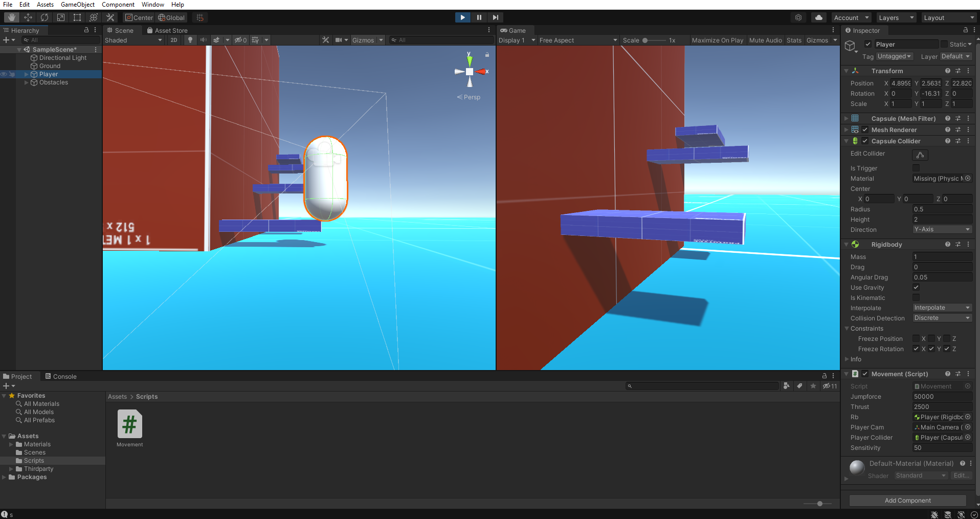The height and width of the screenshot is (519, 980).
Task: Open custom editor tools icon
Action: (109, 17)
